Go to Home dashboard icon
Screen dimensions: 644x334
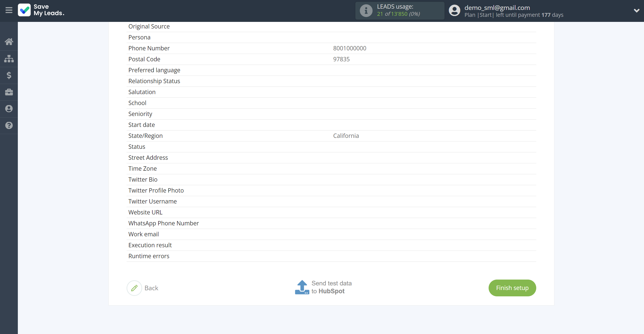(x=9, y=41)
